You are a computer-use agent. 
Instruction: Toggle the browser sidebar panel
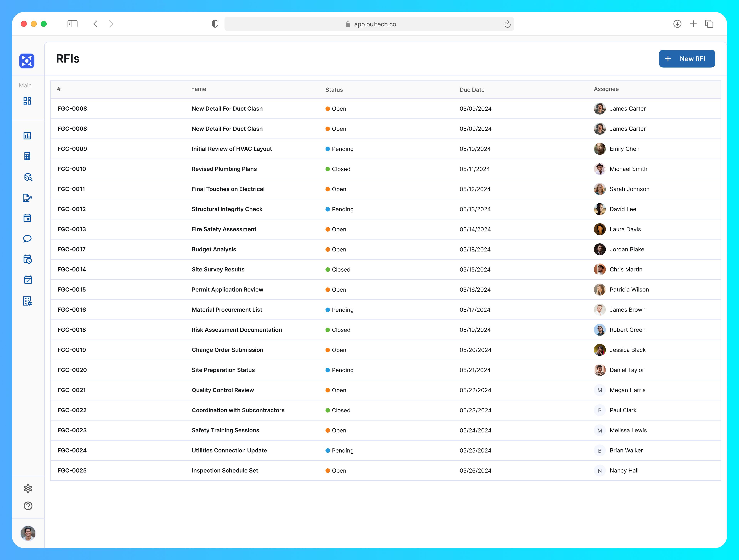73,24
